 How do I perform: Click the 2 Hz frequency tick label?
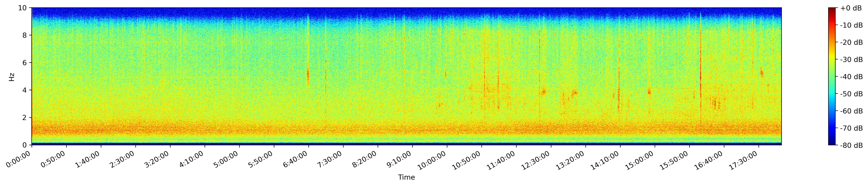[25, 117]
